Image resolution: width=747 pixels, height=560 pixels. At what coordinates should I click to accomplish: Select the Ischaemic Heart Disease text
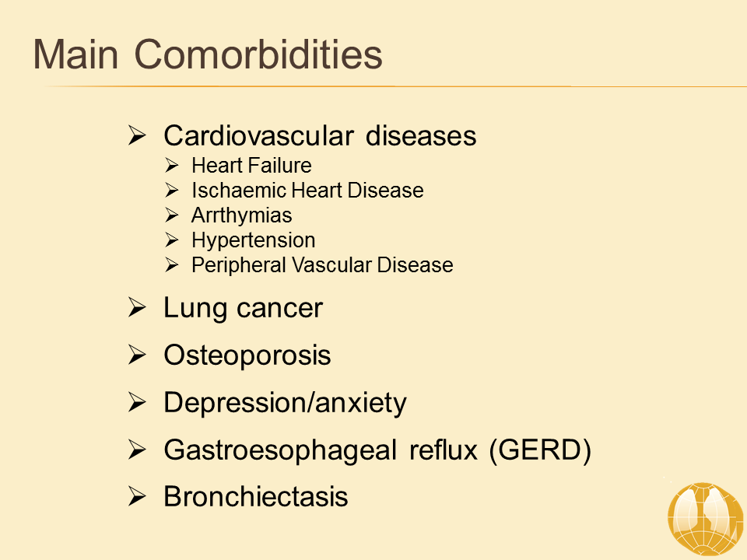click(x=307, y=191)
